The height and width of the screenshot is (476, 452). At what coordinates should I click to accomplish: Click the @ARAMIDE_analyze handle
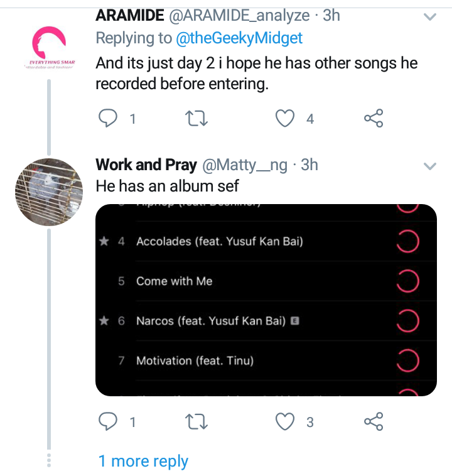(240, 15)
